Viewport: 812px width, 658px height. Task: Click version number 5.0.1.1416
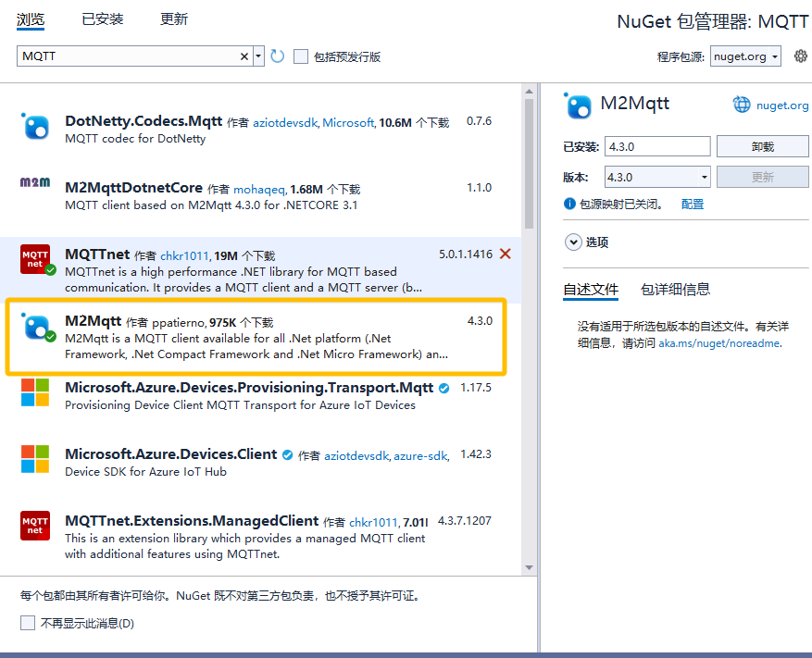point(466,255)
